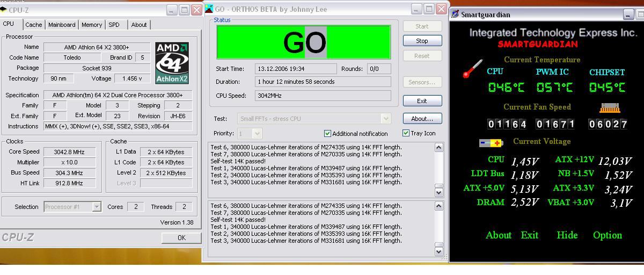
Task: Click the Stop button in ORTHOS
Action: tap(422, 41)
